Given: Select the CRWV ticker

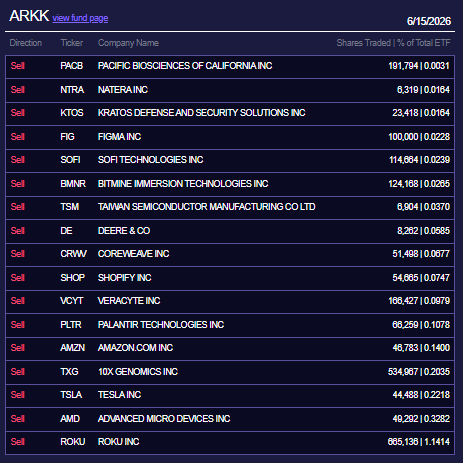Looking at the screenshot, I should click(73, 254).
